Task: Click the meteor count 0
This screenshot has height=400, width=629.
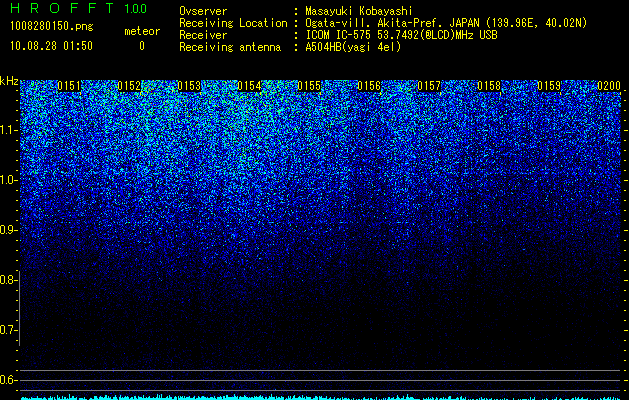Action: [142, 46]
